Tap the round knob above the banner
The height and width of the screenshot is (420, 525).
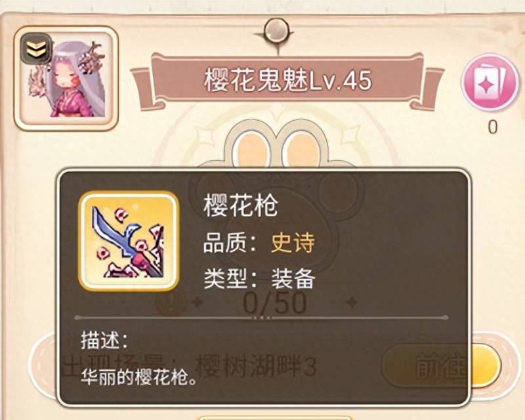(x=276, y=30)
